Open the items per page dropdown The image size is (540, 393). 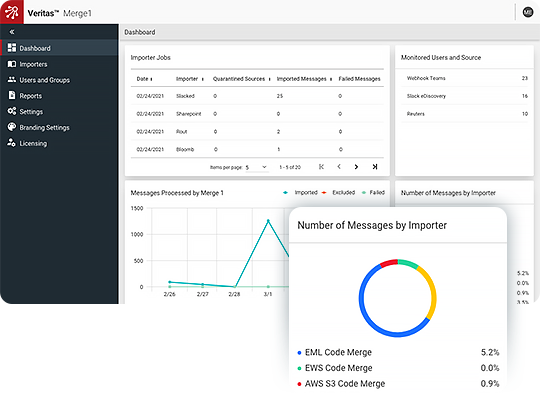coord(257,167)
